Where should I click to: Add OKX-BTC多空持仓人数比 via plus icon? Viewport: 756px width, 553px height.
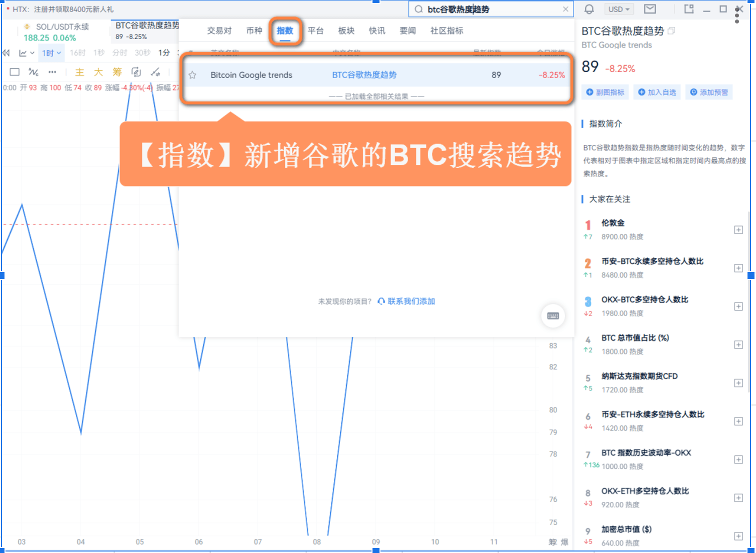click(x=738, y=306)
